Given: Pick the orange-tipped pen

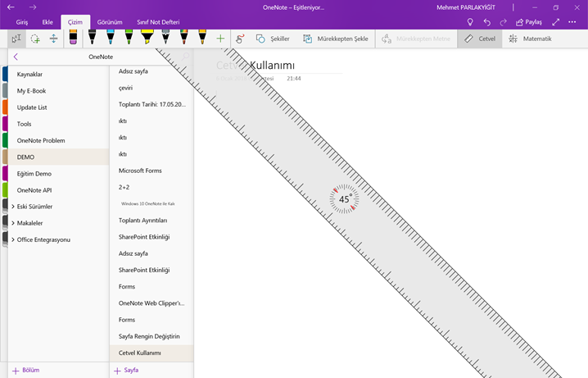Looking at the screenshot, I should click(x=202, y=38).
